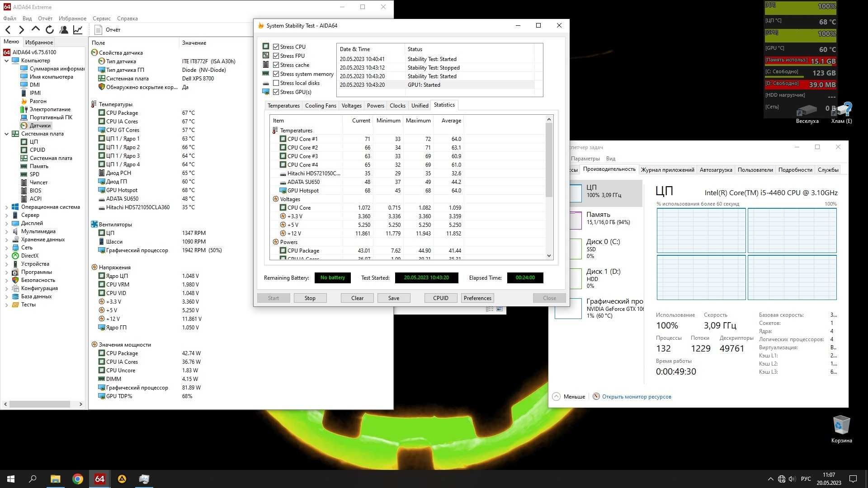868x488 pixels.
Task: Open File Explorer from the taskbar
Action: 55,479
